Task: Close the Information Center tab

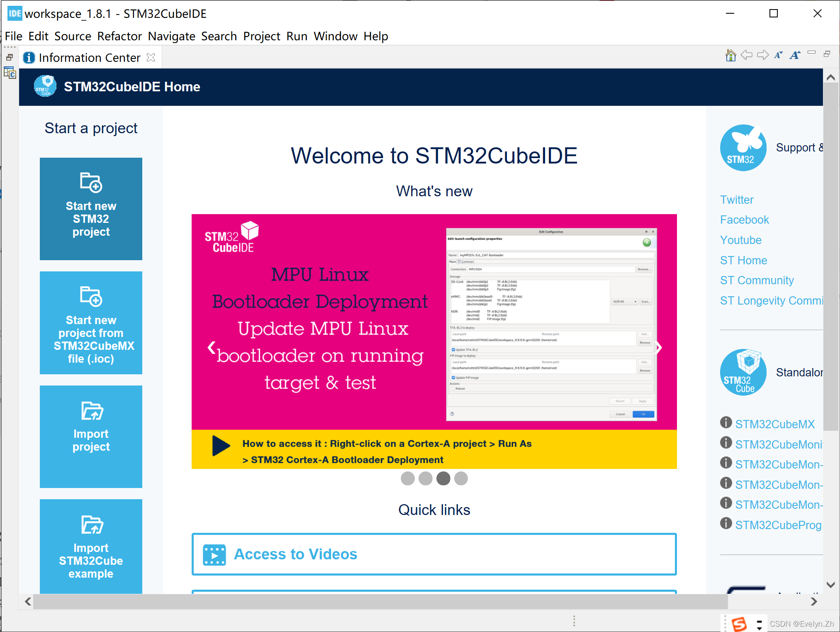Action: click(x=151, y=58)
